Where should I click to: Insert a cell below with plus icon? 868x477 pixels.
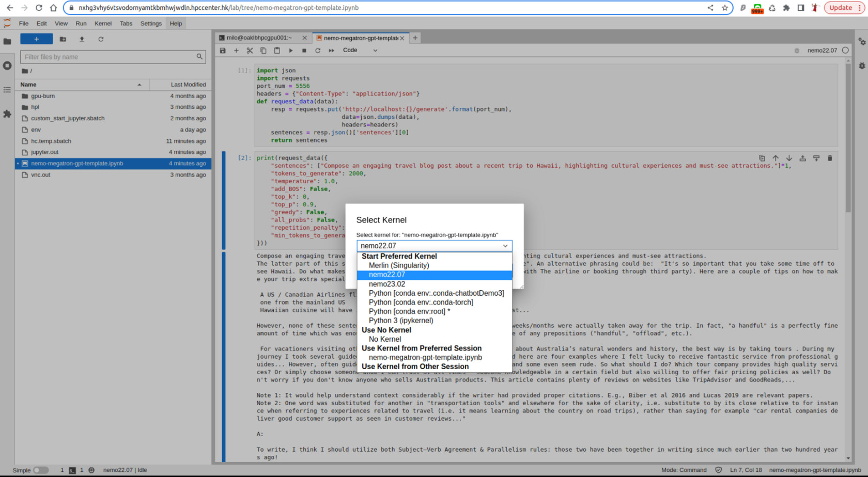point(236,51)
